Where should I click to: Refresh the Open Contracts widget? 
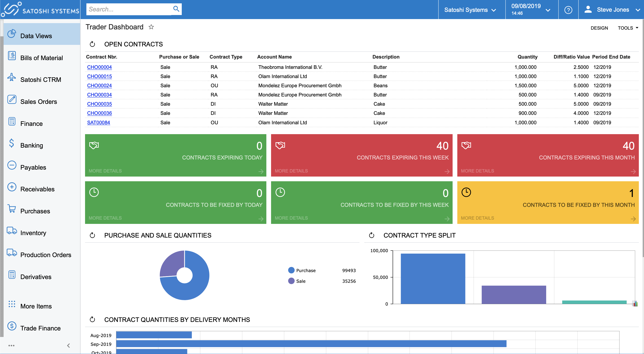click(92, 44)
